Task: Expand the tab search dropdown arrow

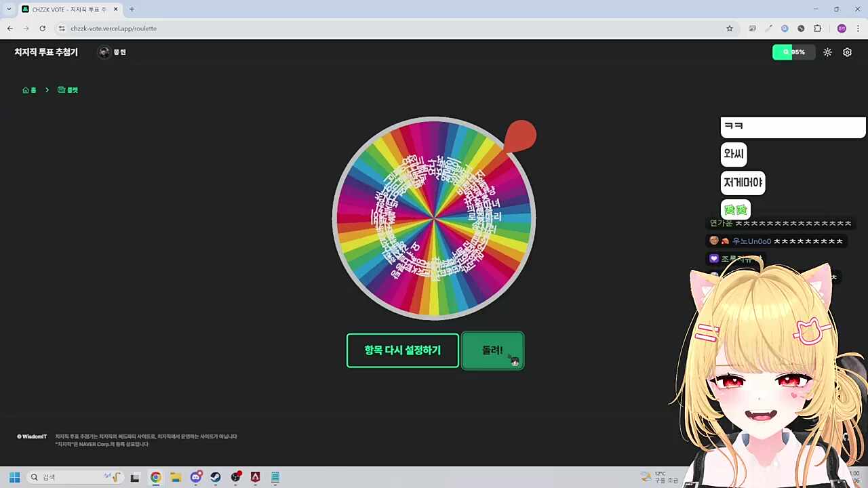Action: [9, 9]
